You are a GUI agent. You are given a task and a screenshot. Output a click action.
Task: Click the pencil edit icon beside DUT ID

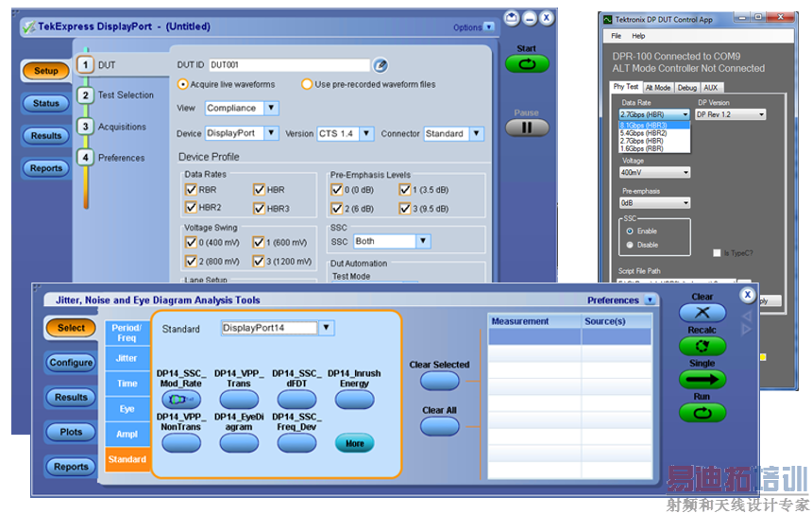(381, 65)
